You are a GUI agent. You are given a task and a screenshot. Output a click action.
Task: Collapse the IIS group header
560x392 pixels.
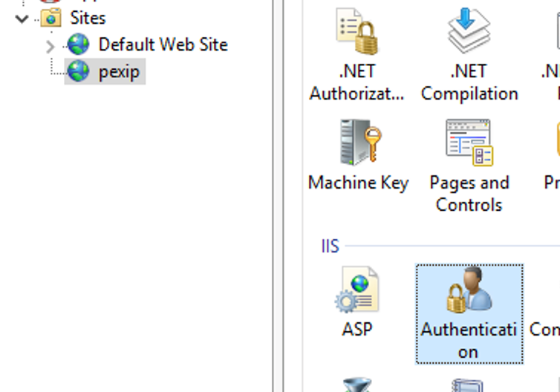point(331,246)
